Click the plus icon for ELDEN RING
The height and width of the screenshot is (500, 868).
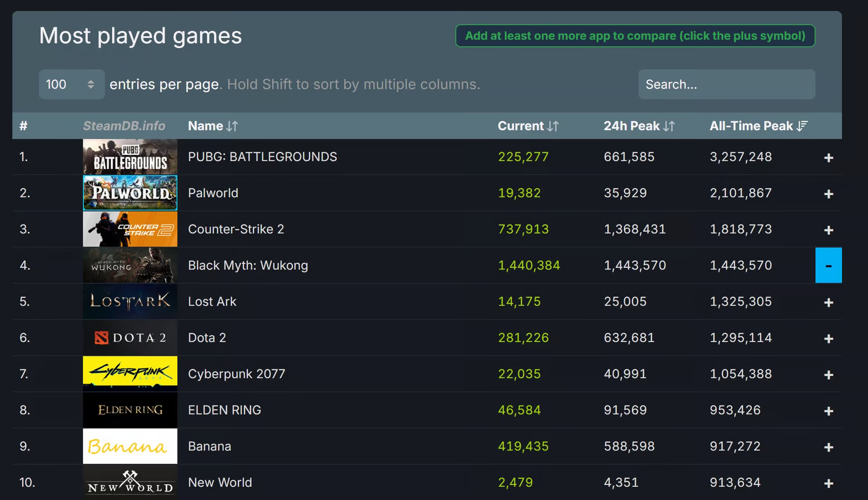828,411
